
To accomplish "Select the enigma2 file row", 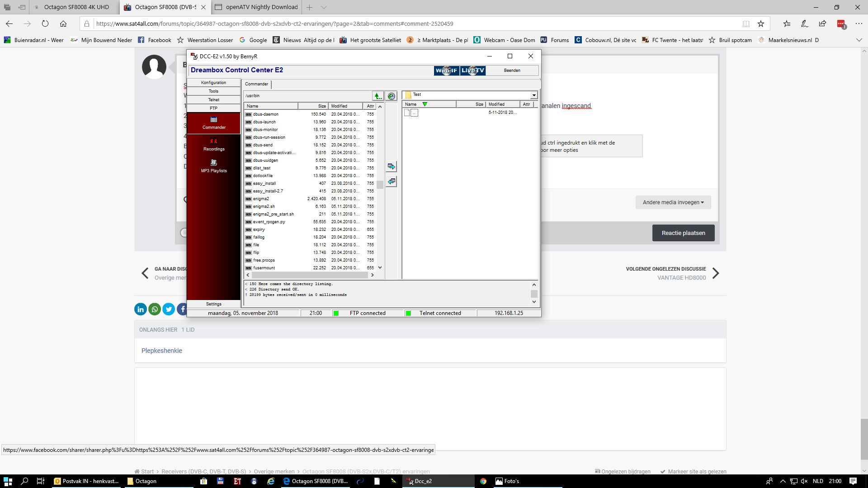I will 310,199.
